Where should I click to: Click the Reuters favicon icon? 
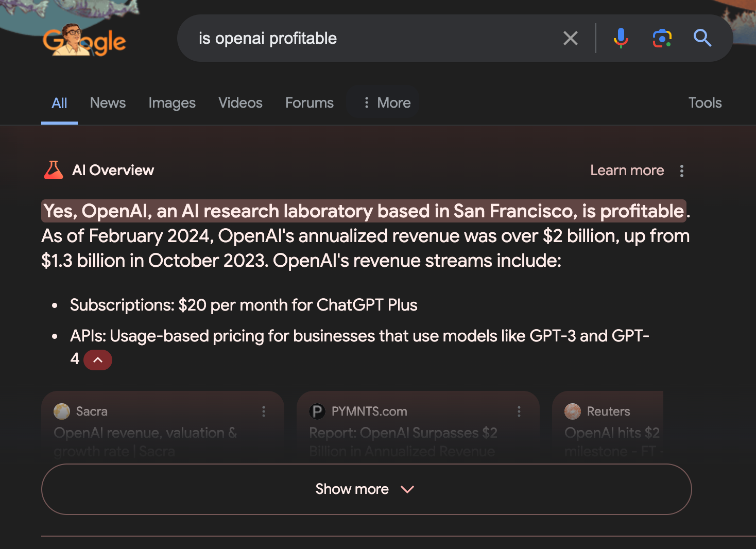point(573,411)
